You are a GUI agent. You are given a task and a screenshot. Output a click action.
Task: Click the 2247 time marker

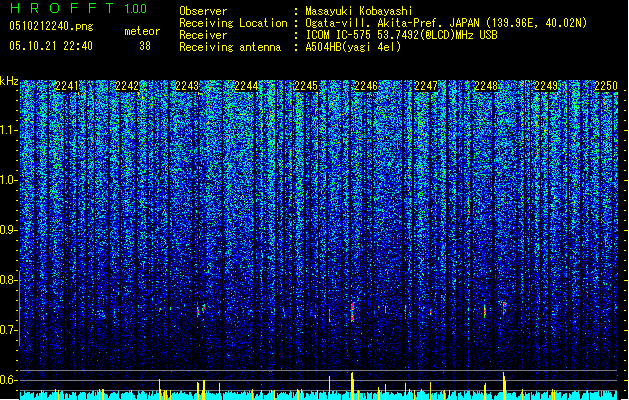point(426,86)
